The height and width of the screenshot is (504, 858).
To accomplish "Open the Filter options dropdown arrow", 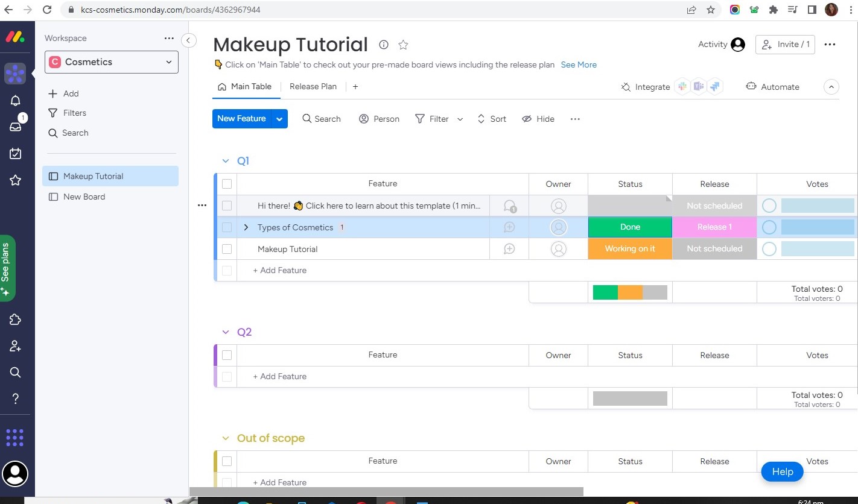I will [x=460, y=119].
